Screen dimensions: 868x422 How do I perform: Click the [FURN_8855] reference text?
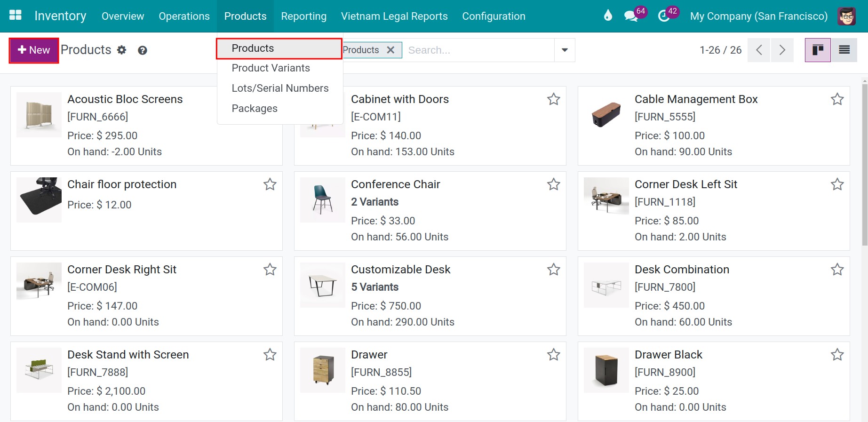382,372
